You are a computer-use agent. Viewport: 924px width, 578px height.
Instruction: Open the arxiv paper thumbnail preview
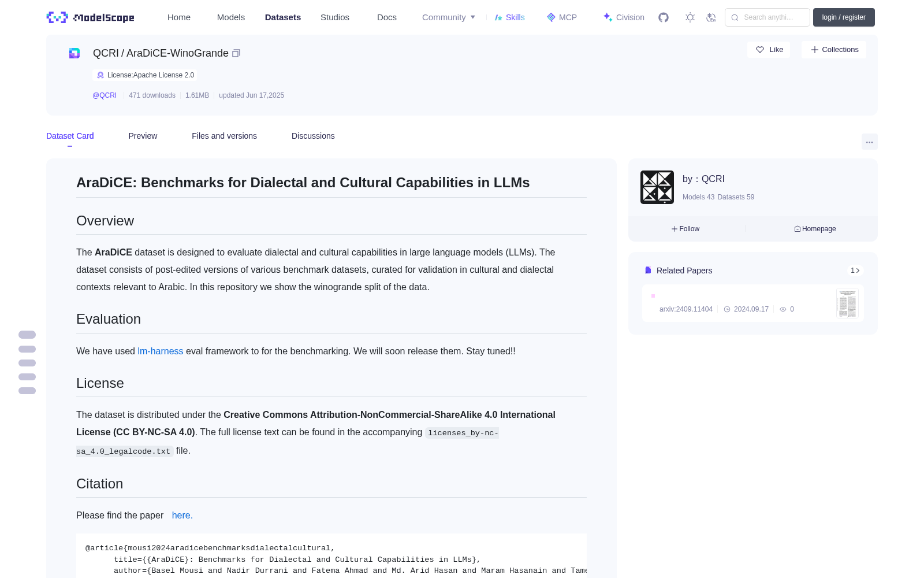[x=847, y=303]
